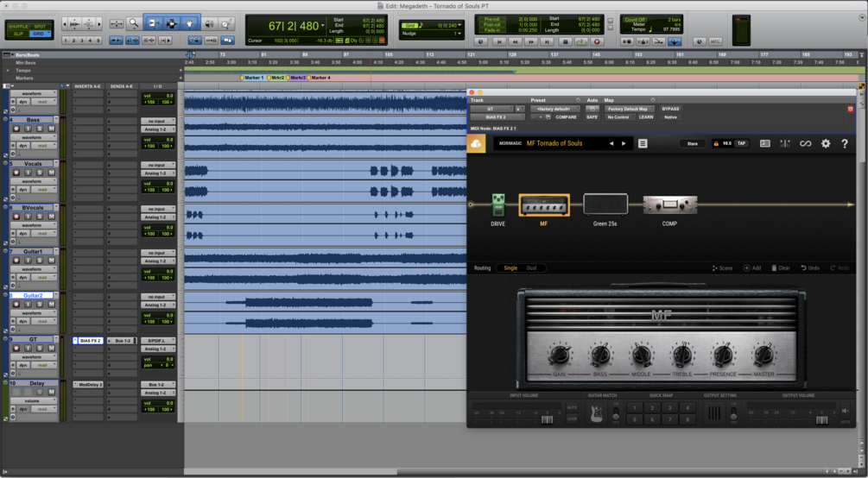Click the COMPARE button

coord(566,117)
